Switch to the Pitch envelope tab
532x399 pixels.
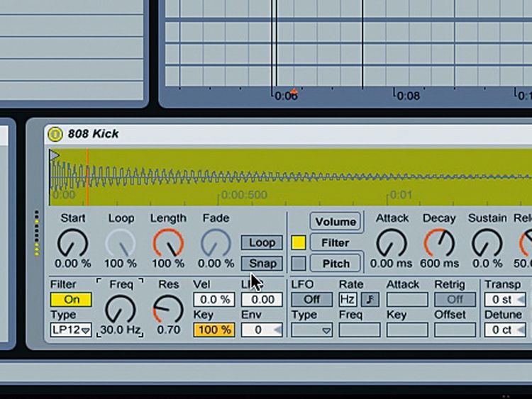click(x=336, y=264)
